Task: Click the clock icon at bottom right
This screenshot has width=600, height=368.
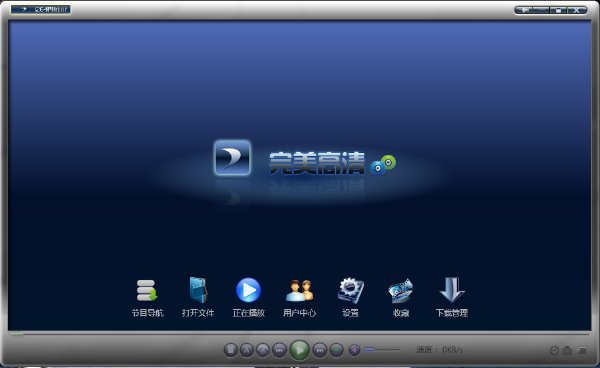Action: [x=554, y=350]
